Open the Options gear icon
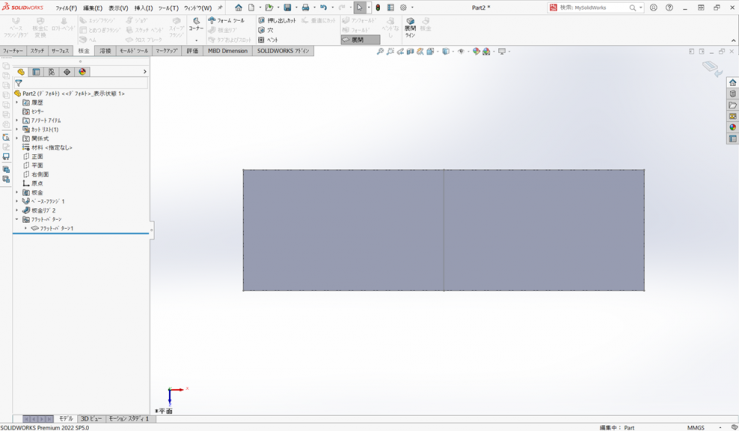Screen dimensions: 739x431 [403, 8]
